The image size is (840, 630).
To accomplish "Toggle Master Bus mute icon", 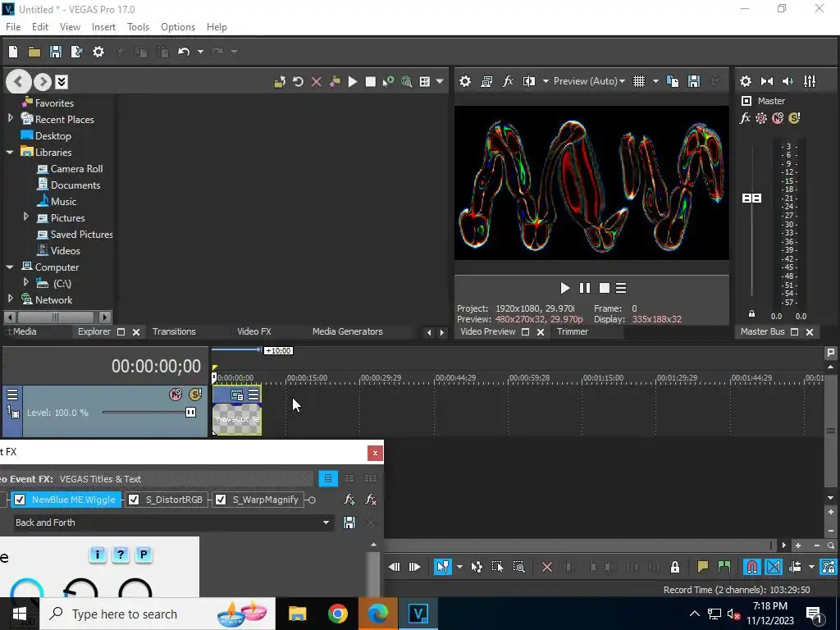I will (x=778, y=118).
